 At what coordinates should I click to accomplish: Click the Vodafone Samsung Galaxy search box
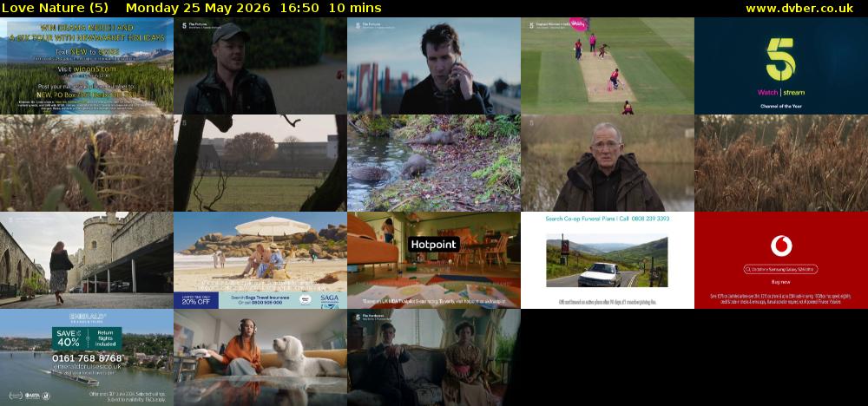pos(780,270)
